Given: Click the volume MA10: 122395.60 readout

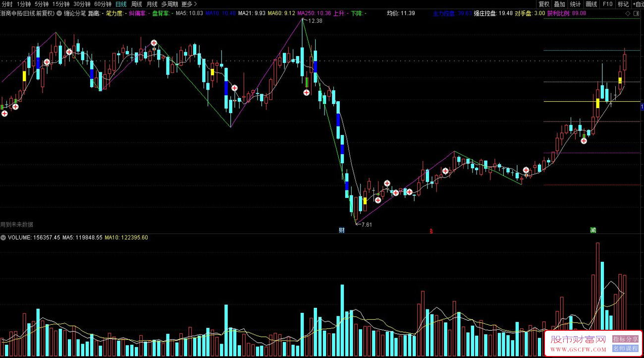Looking at the screenshot, I should (x=126, y=238).
